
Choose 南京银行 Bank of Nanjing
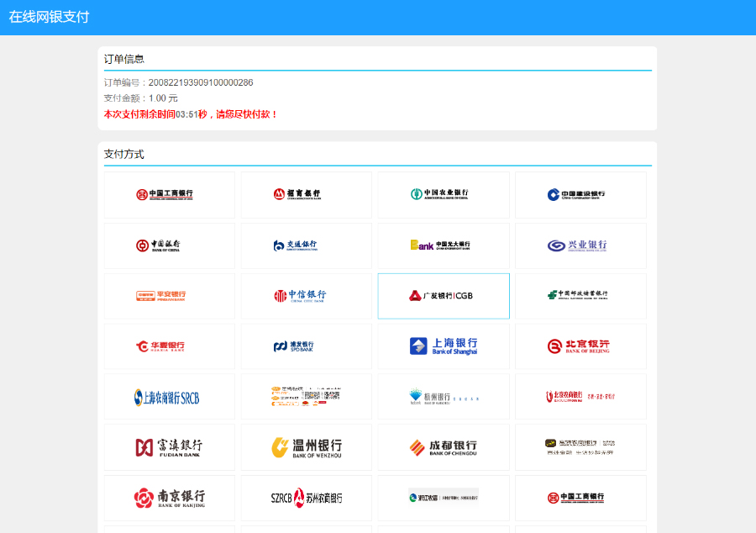(169, 498)
